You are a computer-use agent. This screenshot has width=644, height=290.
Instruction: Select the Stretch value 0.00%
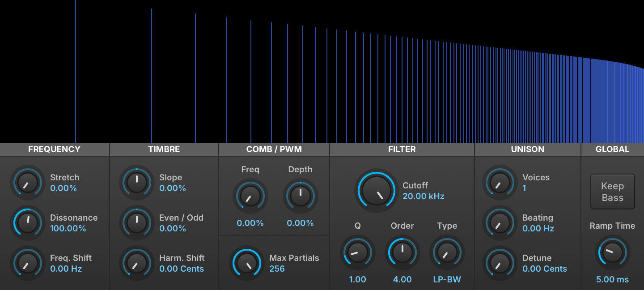(64, 188)
